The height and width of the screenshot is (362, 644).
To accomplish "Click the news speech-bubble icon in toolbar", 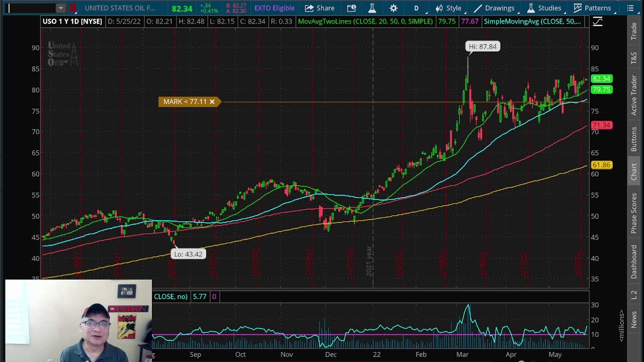I will pyautogui.click(x=352, y=8).
